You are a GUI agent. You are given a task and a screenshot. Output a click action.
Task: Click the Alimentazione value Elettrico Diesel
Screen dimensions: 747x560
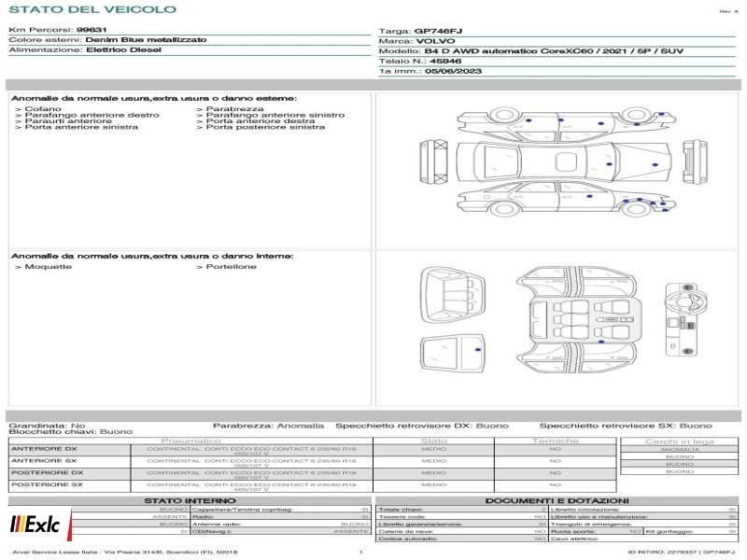tap(123, 50)
